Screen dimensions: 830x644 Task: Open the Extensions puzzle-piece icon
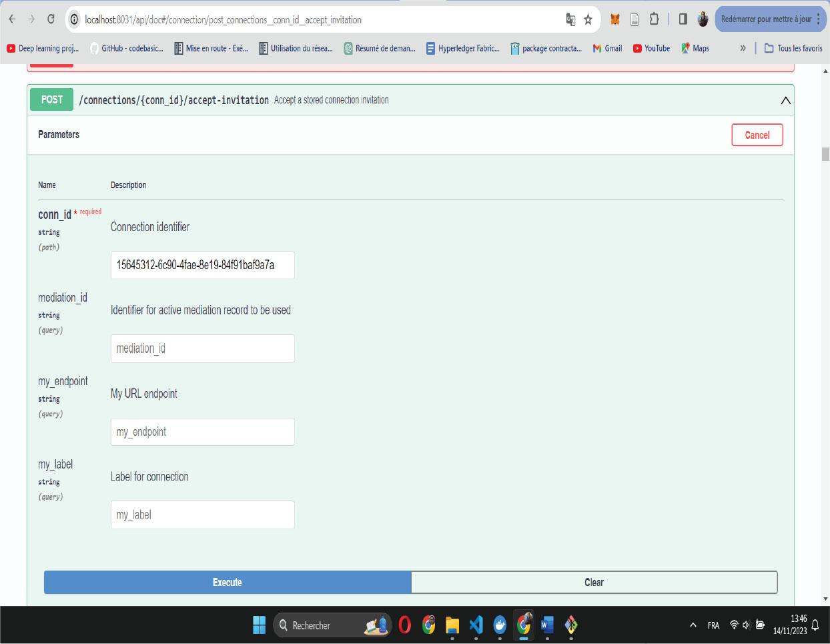[654, 19]
